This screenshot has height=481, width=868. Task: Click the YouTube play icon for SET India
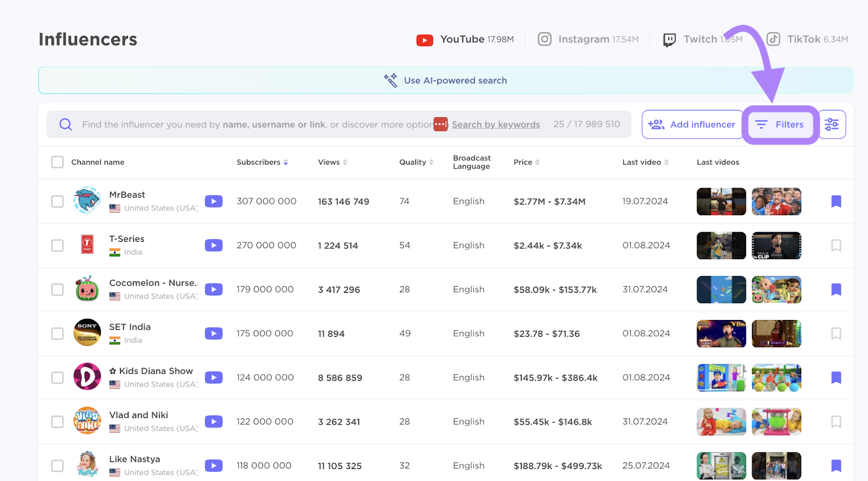(x=214, y=334)
